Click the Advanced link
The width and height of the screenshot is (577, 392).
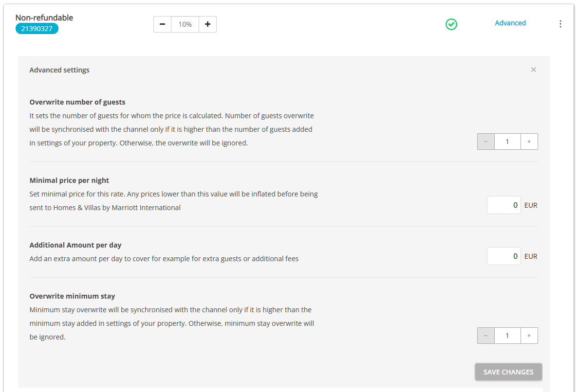click(510, 23)
